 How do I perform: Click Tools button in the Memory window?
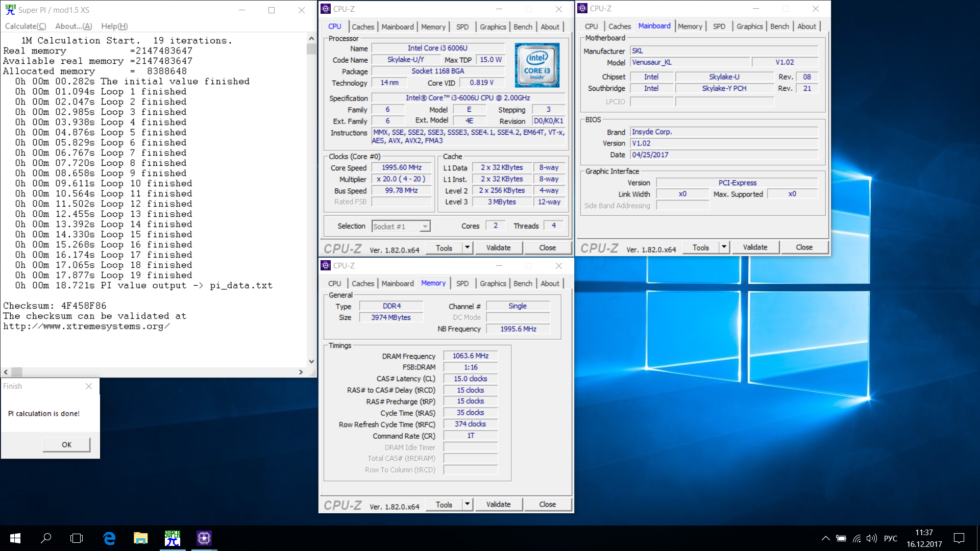coord(444,505)
